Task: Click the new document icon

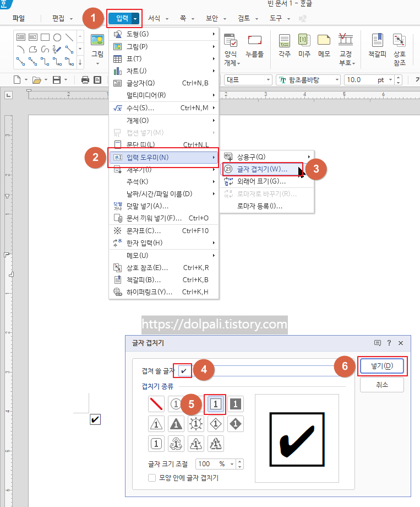Action: 17,80
